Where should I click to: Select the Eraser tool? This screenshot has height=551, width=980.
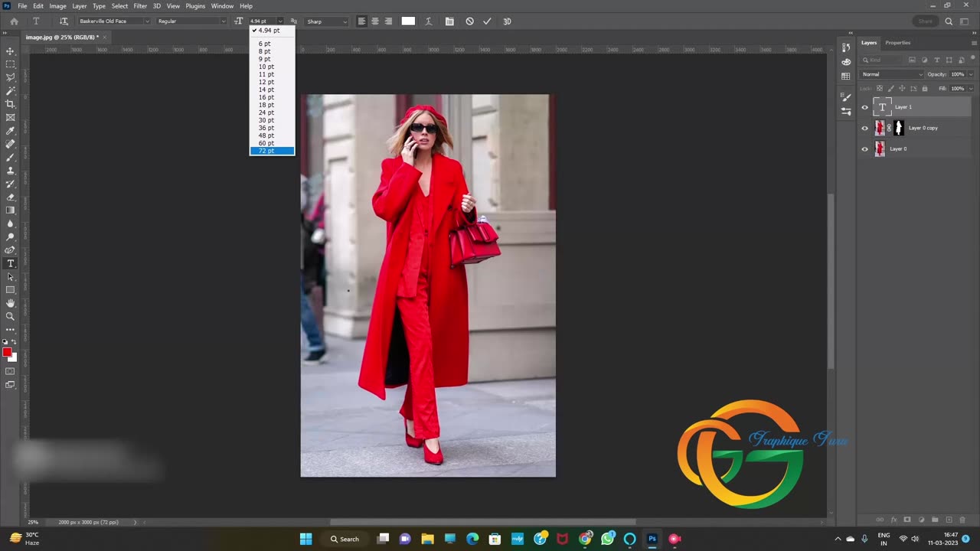10,197
